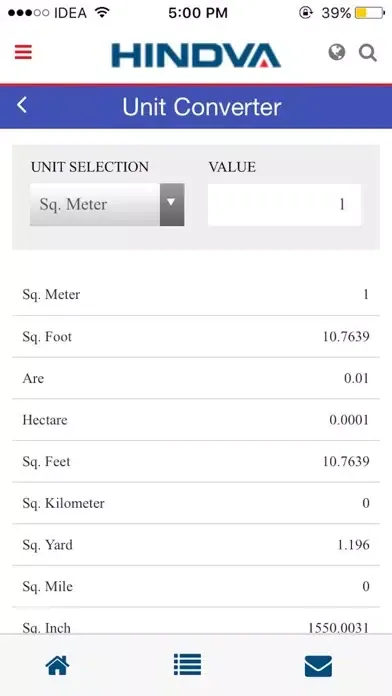Screen dimensions: 392x696
Task: Select the Sq. Foot result row
Action: tap(196, 336)
